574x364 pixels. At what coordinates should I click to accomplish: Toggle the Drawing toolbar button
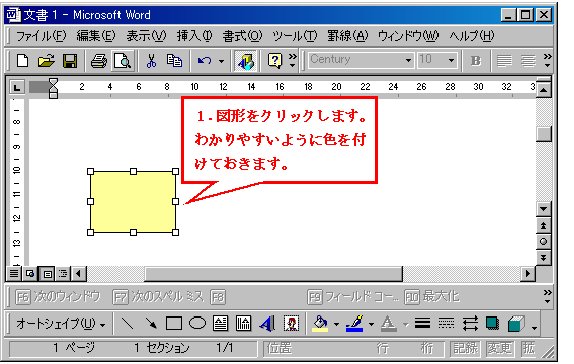(x=245, y=61)
